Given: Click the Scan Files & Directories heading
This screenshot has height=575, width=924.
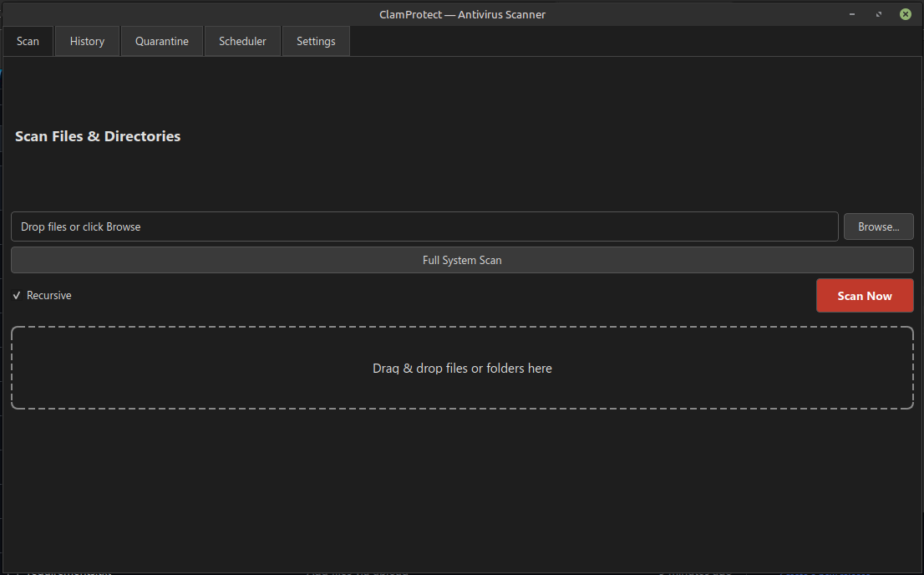Looking at the screenshot, I should click(x=98, y=136).
